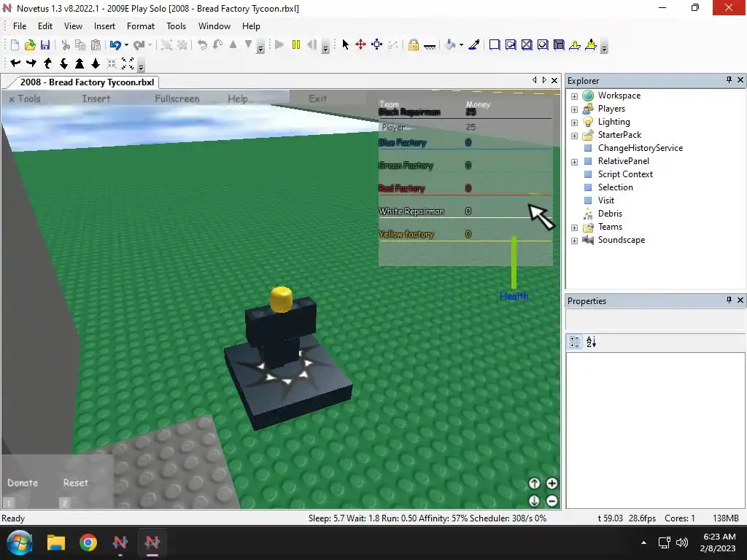Open the Undo history dropdown arrow
The image size is (747, 560).
[x=126, y=45]
